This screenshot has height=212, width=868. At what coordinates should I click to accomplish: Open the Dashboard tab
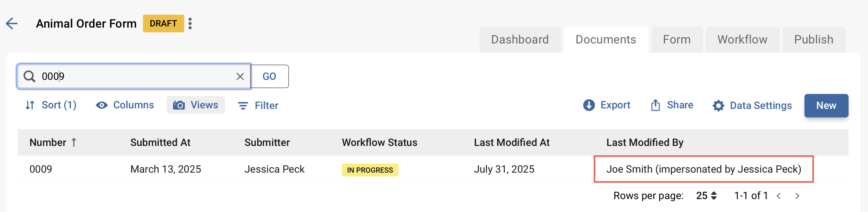520,39
